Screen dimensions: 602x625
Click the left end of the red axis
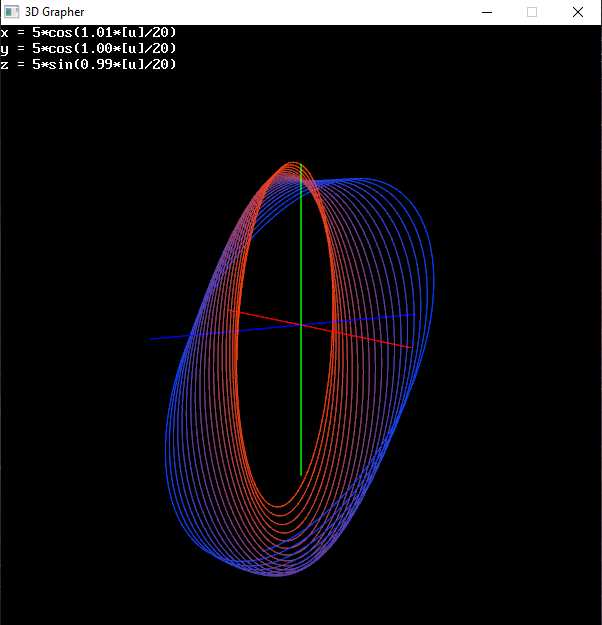pos(230,311)
